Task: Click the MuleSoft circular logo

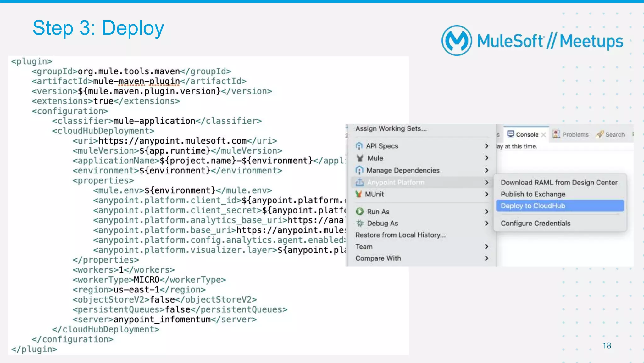Action: tap(457, 41)
